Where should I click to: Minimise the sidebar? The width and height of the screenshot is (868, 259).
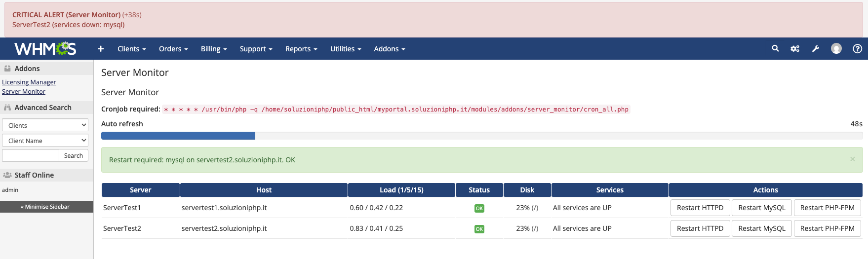(46, 207)
